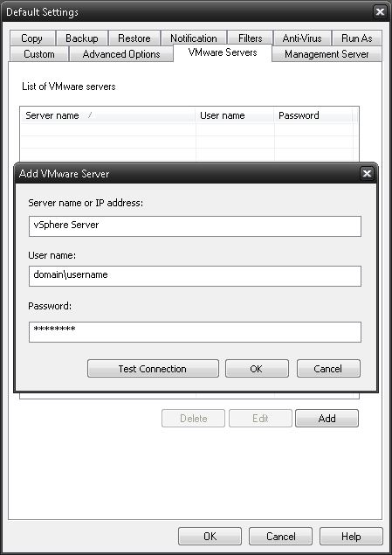Click the Help button
This screenshot has width=392, height=555.
click(351, 537)
